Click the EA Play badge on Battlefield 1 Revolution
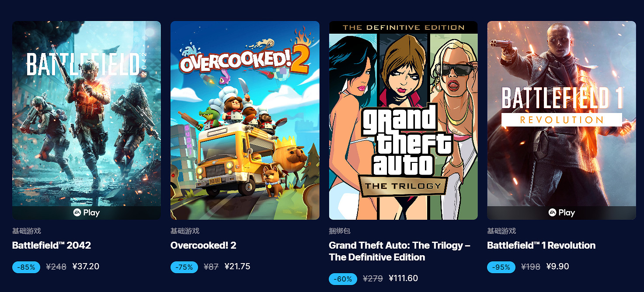Screen dimensions: 644x292 coord(561,213)
